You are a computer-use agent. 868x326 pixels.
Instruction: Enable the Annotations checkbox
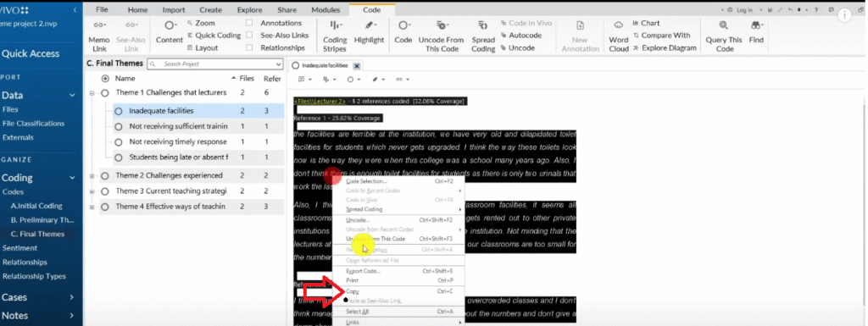pos(249,23)
